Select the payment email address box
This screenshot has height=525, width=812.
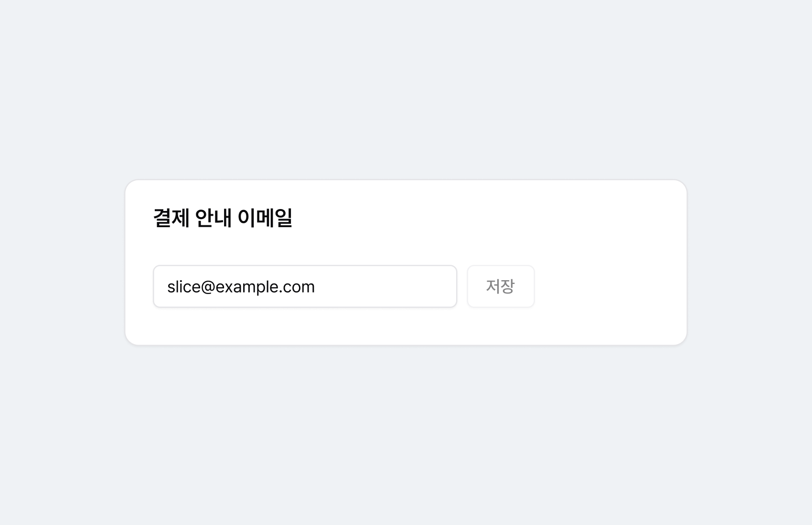305,286
